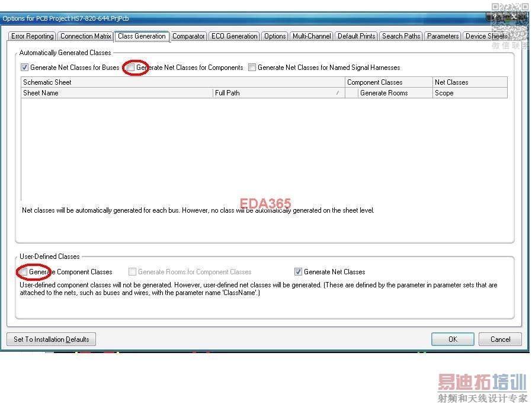Sort by the Full Path column header
This screenshot has width=532, height=407.
[278, 93]
